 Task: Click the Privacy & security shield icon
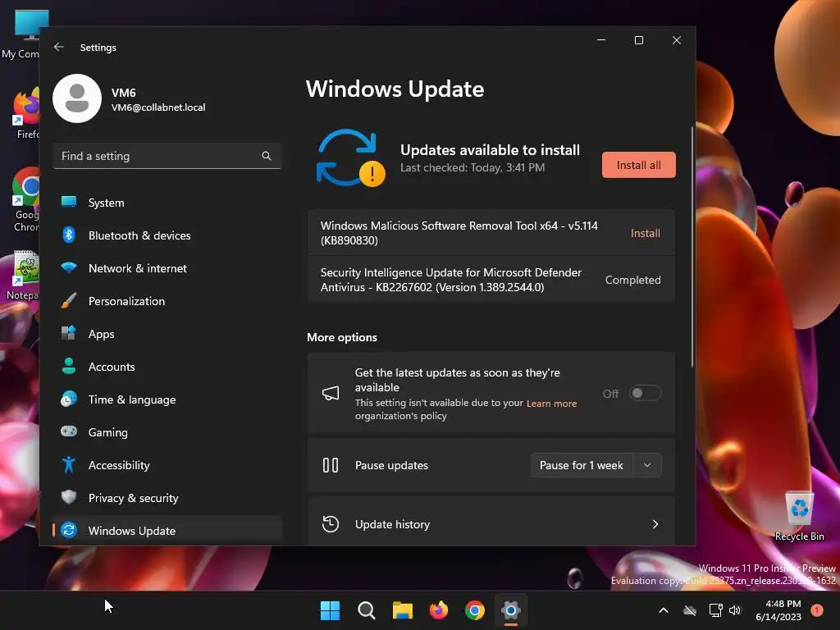(69, 497)
